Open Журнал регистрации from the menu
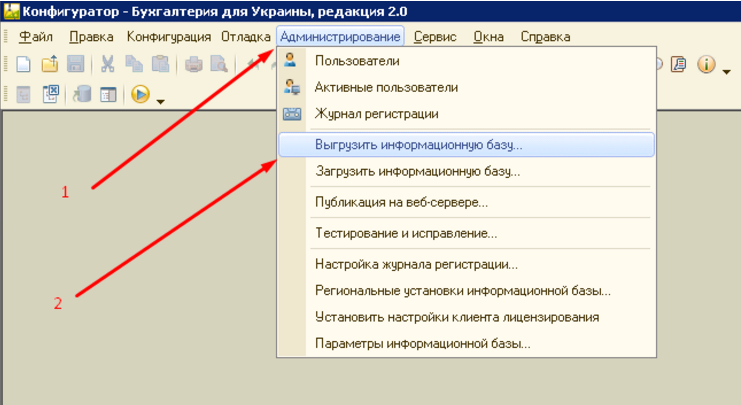 click(466, 114)
